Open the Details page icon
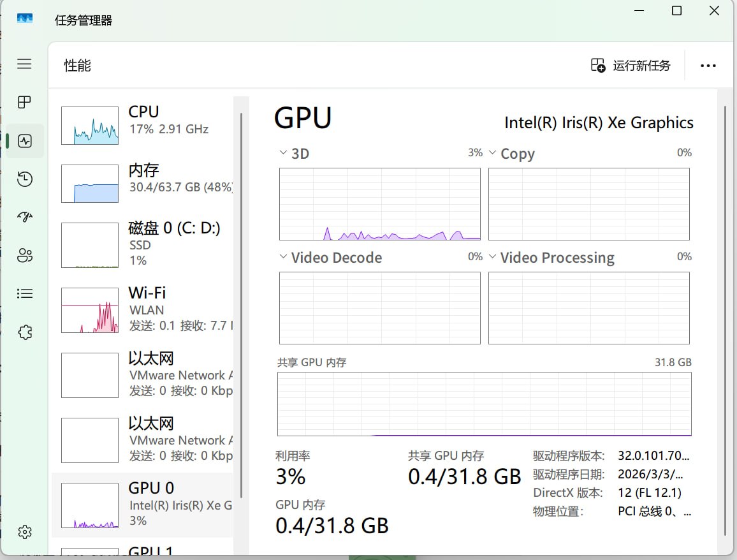Screen dimensions: 737x560 click(x=24, y=294)
